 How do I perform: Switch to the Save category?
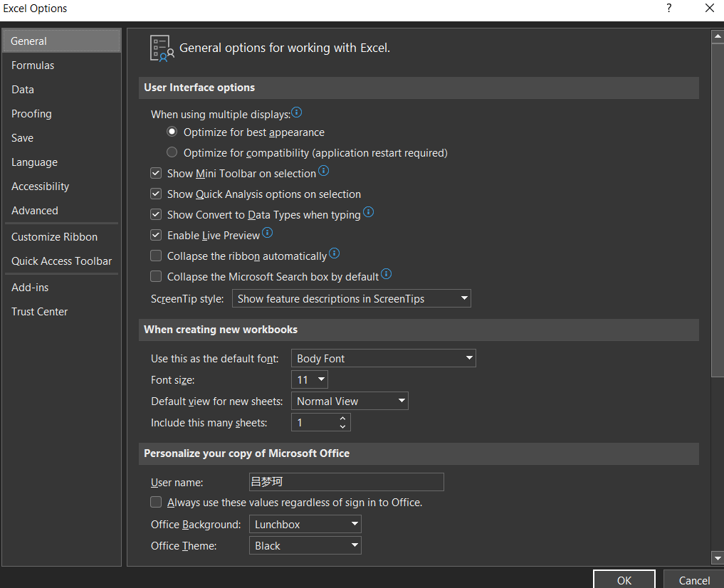pos(61,138)
